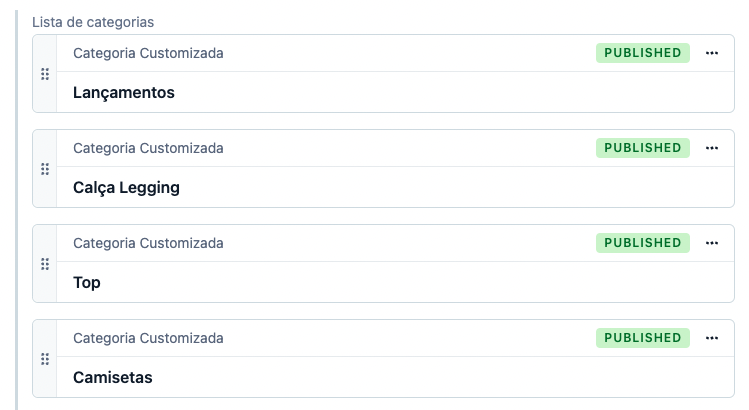Click the Categoria Customizada label above Lançamentos
Image resolution: width=749 pixels, height=410 pixels.
[x=148, y=53]
